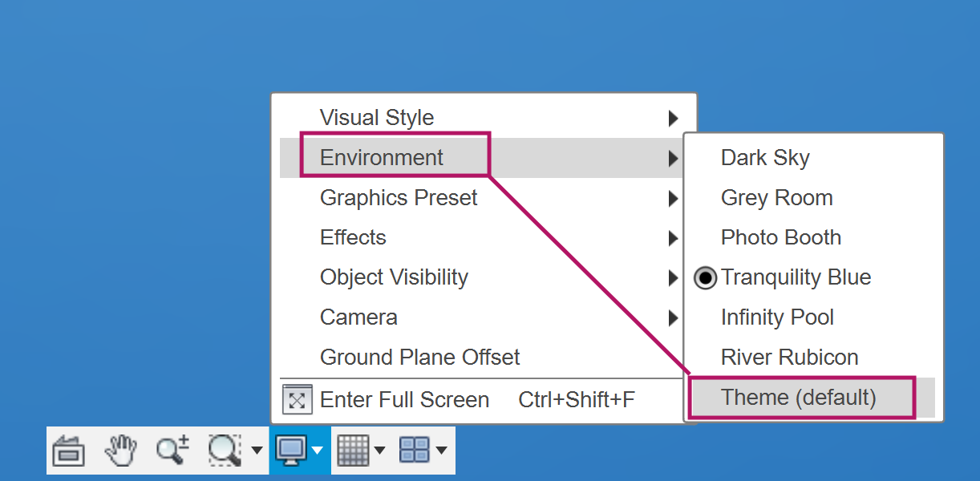Expand the Grid and Snaps dropdown arrow
Image resolution: width=980 pixels, height=481 pixels.
click(x=379, y=451)
